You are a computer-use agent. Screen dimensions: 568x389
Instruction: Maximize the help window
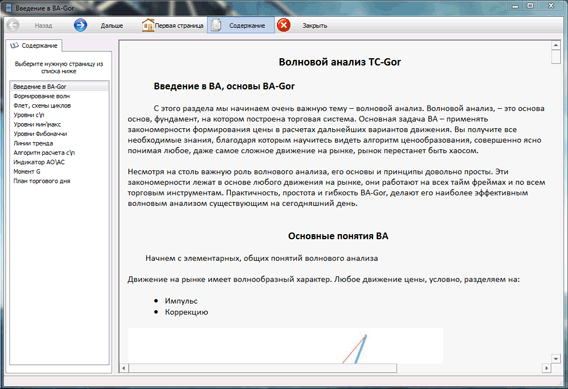pyautogui.click(x=530, y=6)
